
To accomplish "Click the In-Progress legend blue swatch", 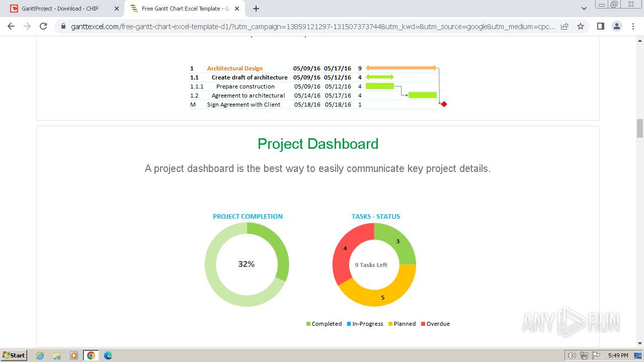I will (349, 324).
